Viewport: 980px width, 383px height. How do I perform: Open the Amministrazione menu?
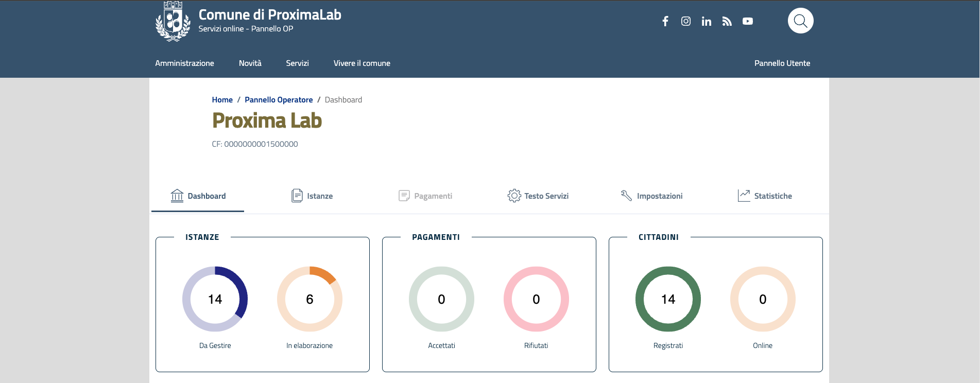[x=184, y=63]
